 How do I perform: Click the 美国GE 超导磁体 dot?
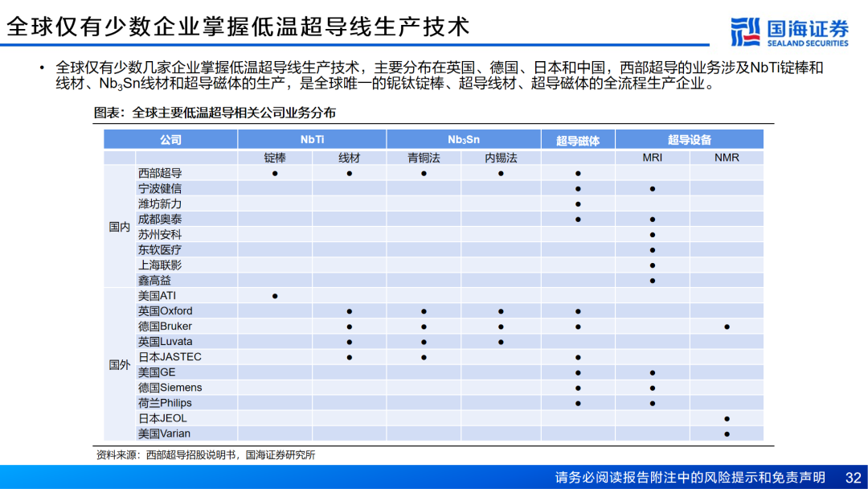(578, 372)
